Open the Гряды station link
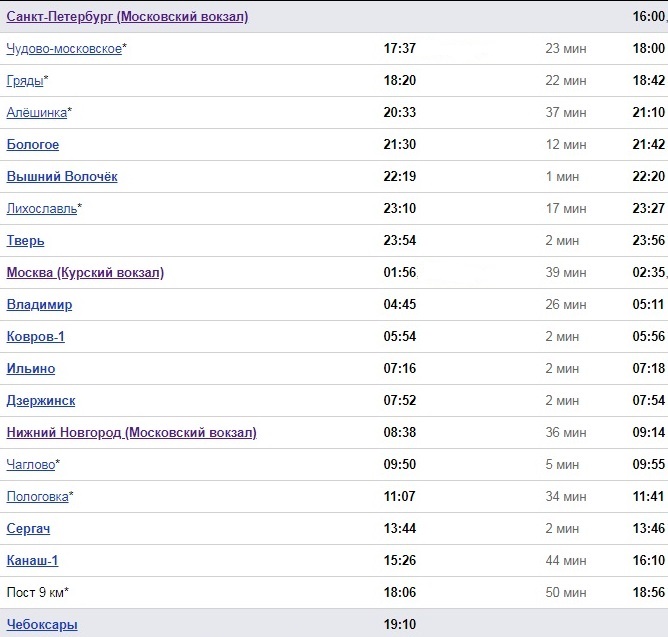668x637 pixels. click(x=24, y=81)
